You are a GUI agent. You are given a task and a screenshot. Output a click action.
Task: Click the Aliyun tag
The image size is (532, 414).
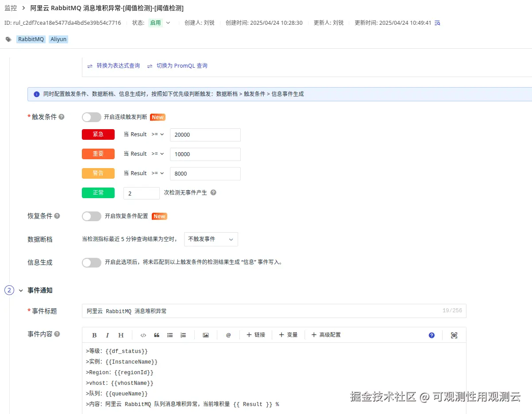pos(58,39)
